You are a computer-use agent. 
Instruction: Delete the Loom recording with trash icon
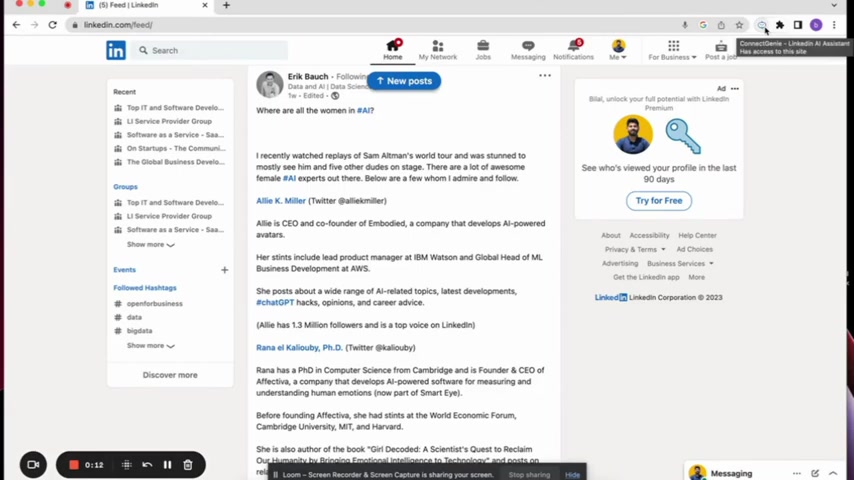click(188, 465)
